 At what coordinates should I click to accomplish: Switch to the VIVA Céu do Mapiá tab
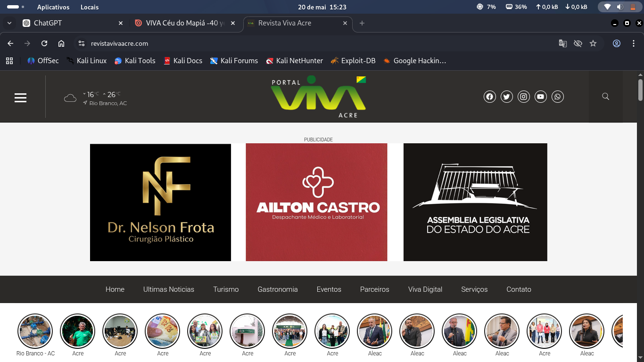pyautogui.click(x=185, y=23)
